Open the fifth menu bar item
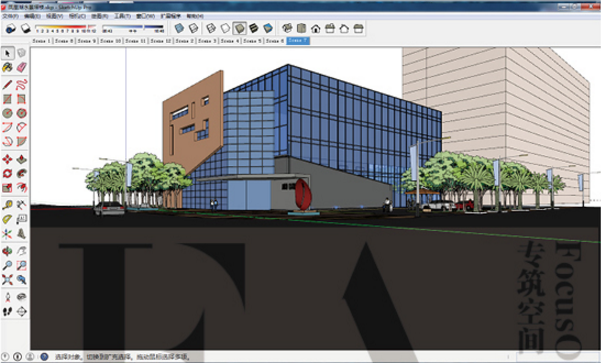This screenshot has height=363, width=601. [x=99, y=16]
